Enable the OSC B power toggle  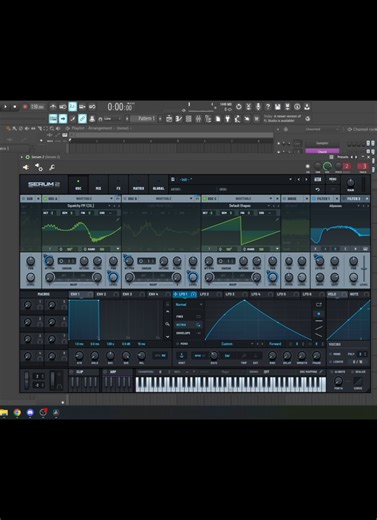[x=126, y=199]
